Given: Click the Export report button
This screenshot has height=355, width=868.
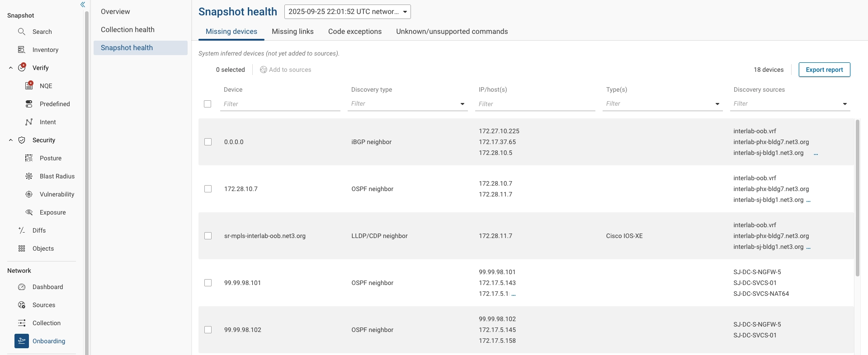Looking at the screenshot, I should click(824, 70).
